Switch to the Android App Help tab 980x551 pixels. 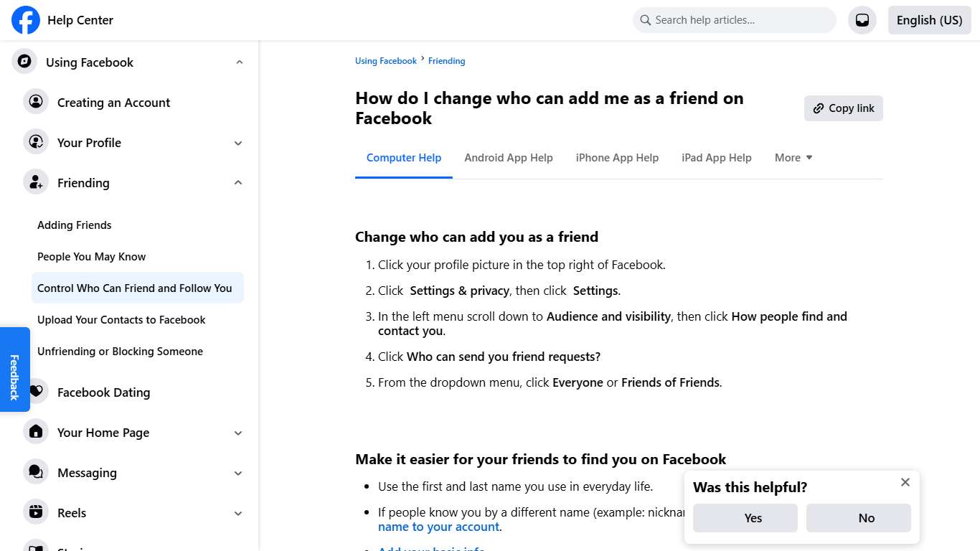tap(509, 157)
